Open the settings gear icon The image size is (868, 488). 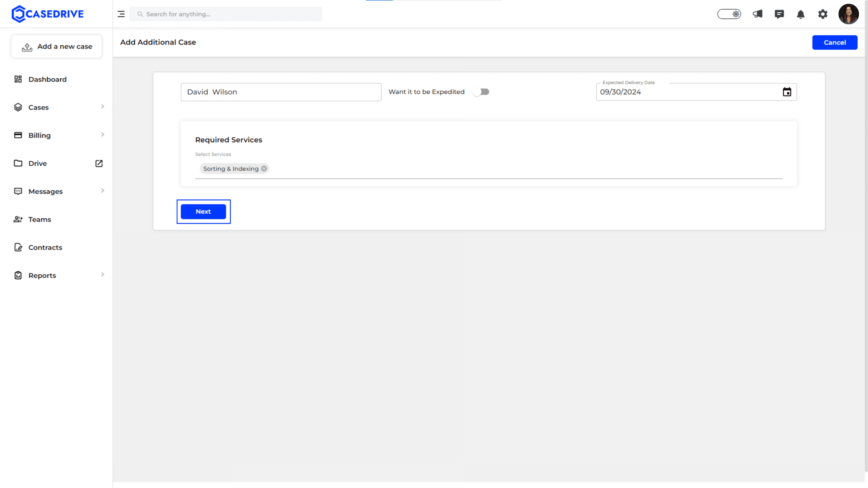point(822,14)
